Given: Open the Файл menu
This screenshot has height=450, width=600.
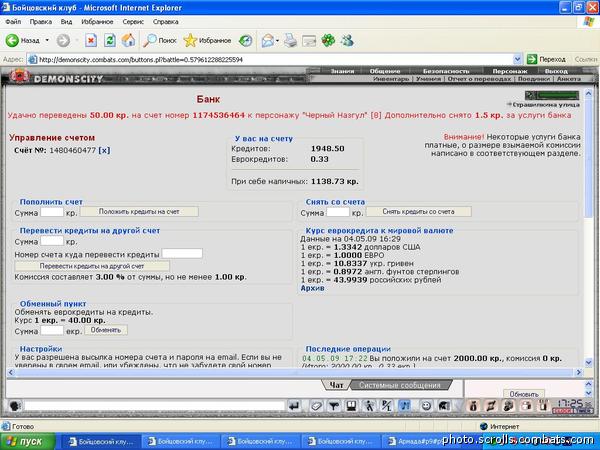Looking at the screenshot, I should click(13, 22).
